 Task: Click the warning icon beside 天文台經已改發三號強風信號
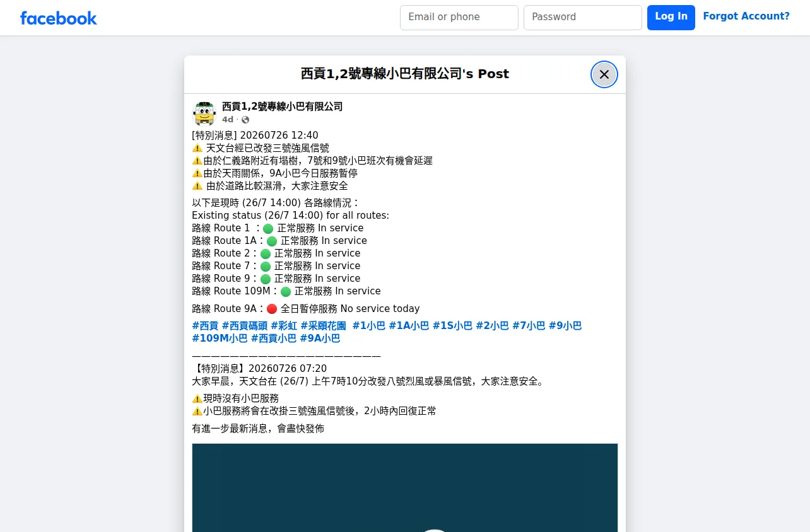(197, 148)
